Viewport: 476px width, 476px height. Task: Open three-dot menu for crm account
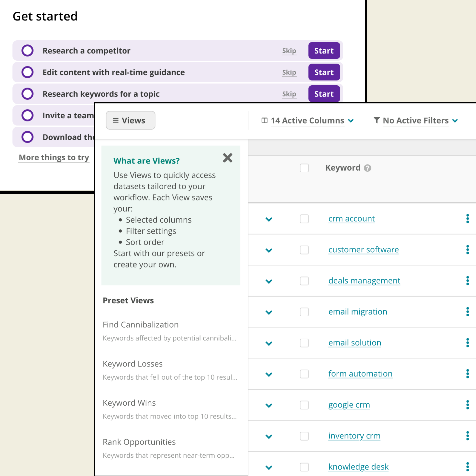[467, 219]
